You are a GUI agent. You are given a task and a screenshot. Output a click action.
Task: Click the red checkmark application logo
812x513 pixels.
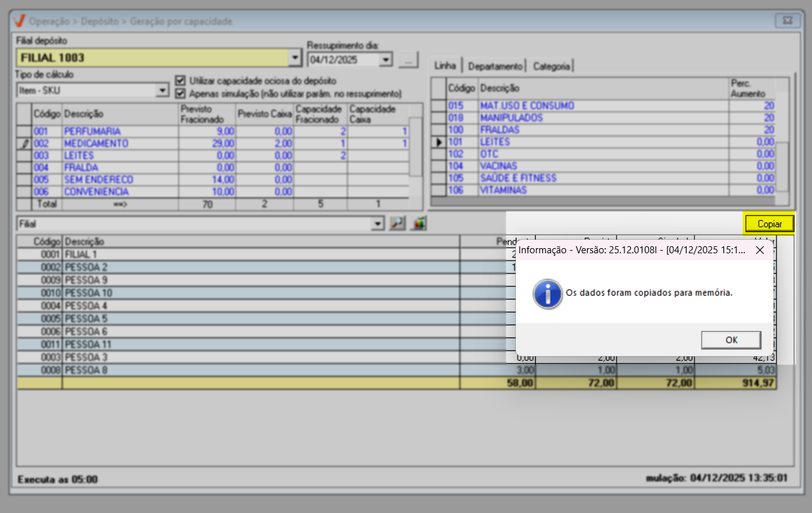[x=19, y=21]
